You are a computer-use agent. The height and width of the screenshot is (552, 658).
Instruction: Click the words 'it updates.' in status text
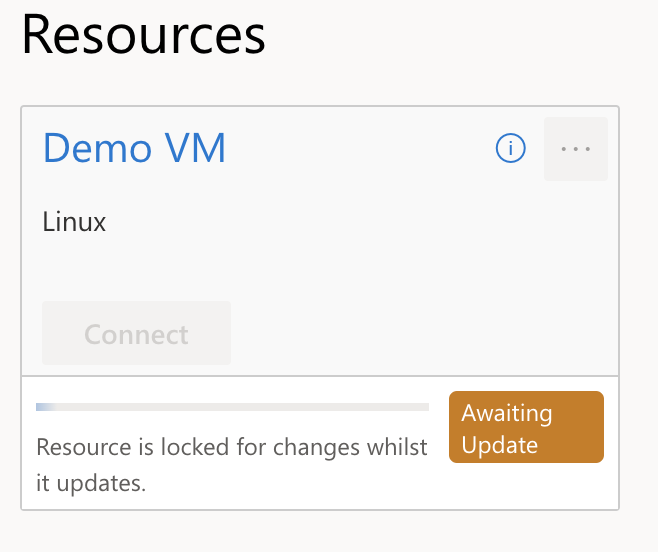[x=91, y=484]
